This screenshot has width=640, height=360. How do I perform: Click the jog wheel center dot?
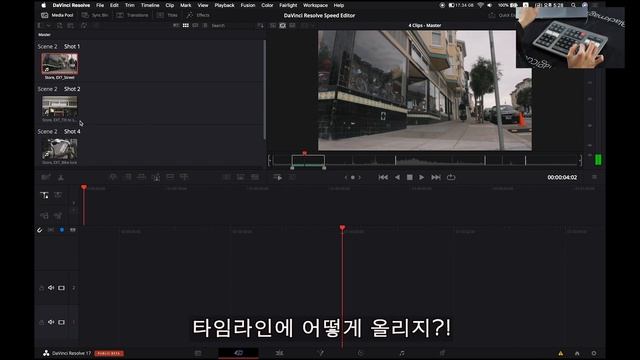point(353,177)
